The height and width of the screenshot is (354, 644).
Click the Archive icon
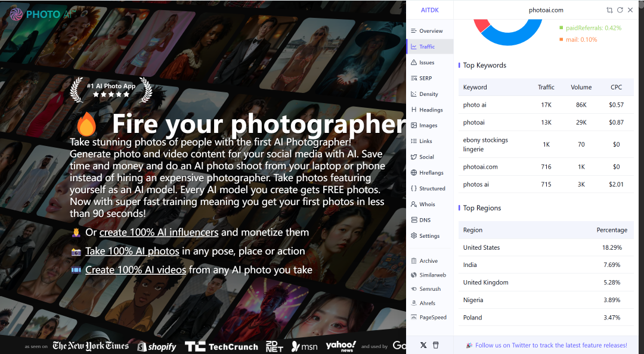(x=414, y=261)
